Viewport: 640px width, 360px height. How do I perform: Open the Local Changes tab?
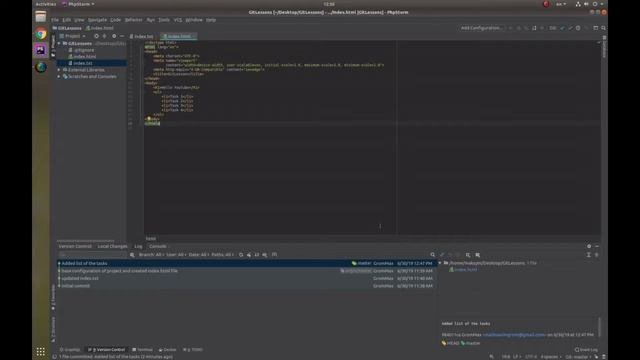(x=112, y=247)
